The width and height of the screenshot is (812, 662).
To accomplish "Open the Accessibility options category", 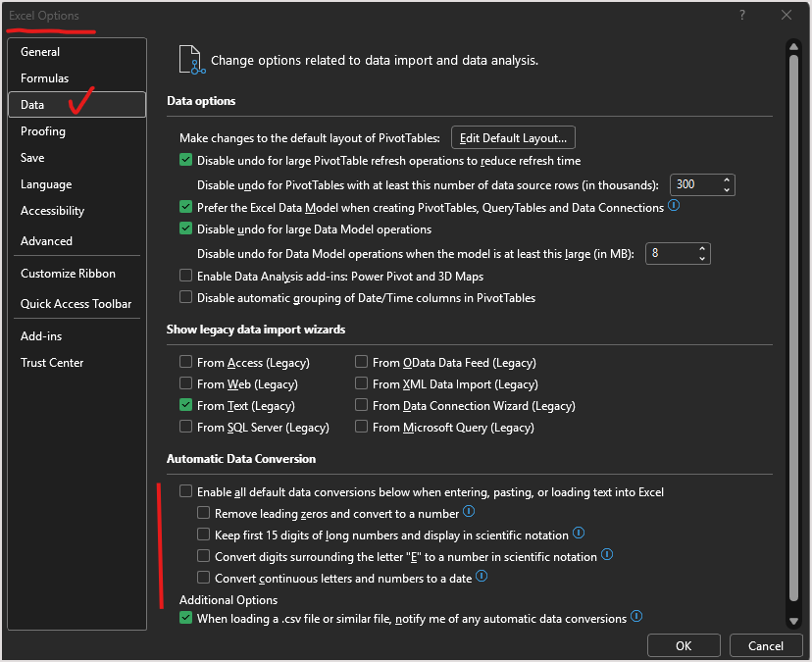I will coord(77,211).
